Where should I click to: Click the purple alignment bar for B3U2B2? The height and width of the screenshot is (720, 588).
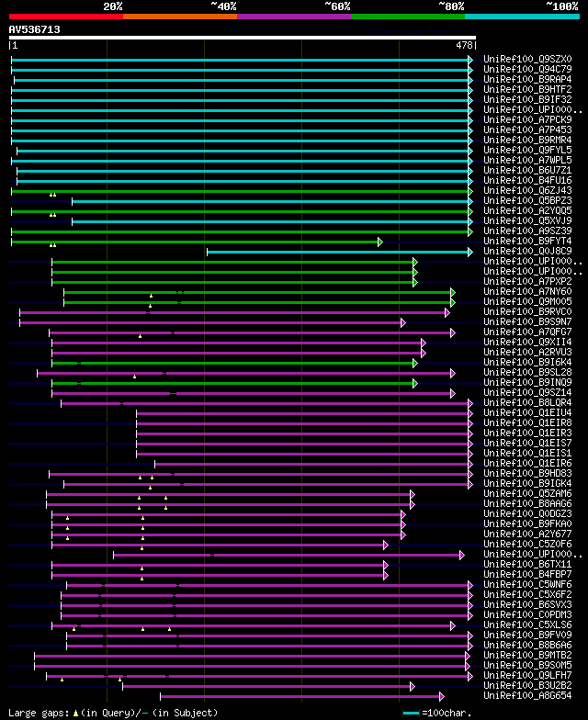[x=266, y=686]
